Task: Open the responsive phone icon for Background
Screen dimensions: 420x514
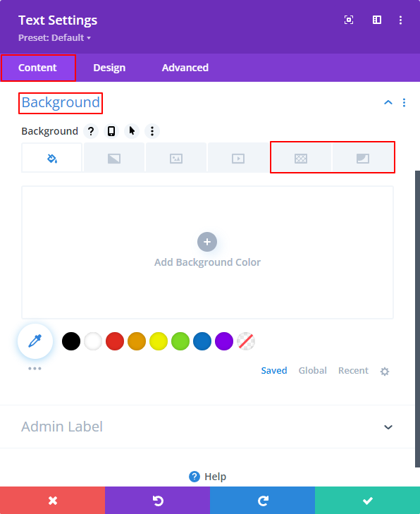Action: tap(111, 131)
